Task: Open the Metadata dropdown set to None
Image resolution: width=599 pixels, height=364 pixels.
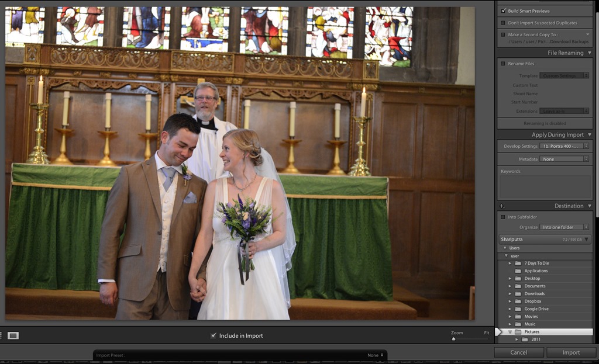Action: point(564,159)
